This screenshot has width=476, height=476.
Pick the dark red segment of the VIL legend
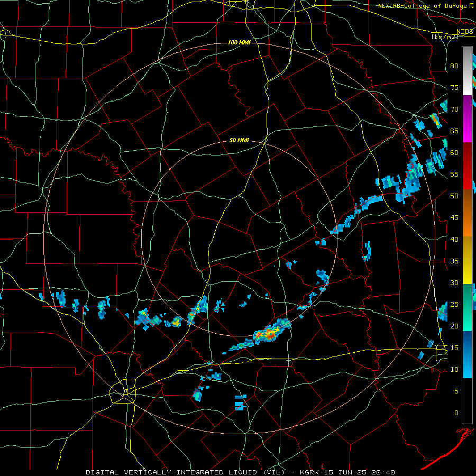pyautogui.click(x=467, y=166)
